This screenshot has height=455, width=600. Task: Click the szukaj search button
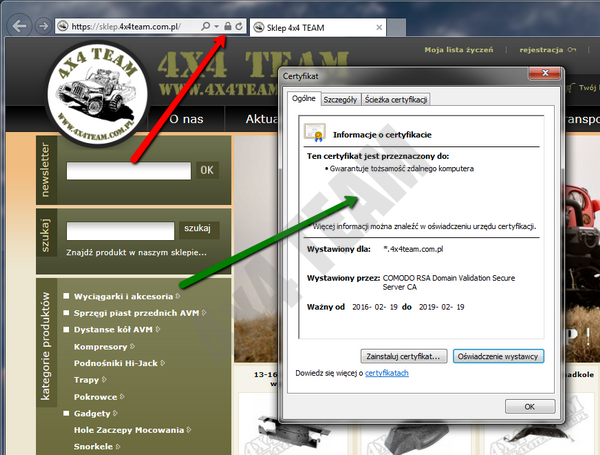197,228
